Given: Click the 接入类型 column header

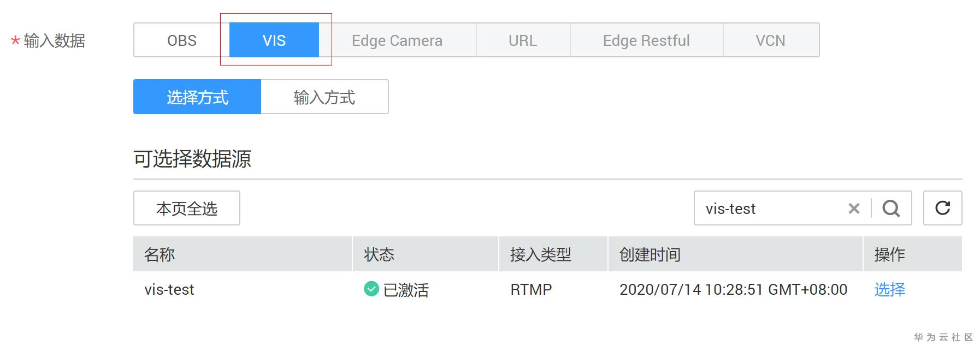Looking at the screenshot, I should tap(540, 254).
